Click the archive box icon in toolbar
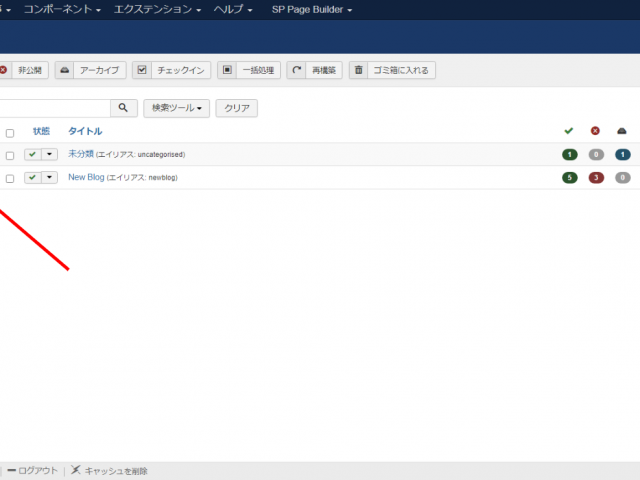 coord(64,70)
